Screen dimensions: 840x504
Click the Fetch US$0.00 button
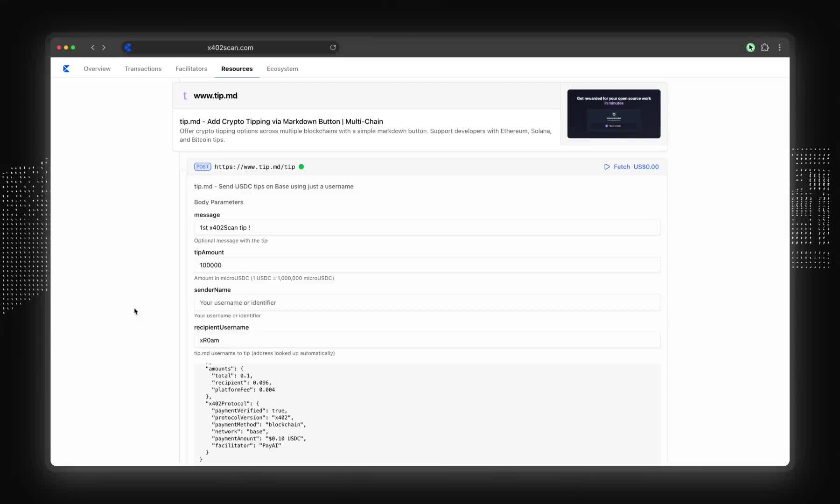click(x=631, y=167)
